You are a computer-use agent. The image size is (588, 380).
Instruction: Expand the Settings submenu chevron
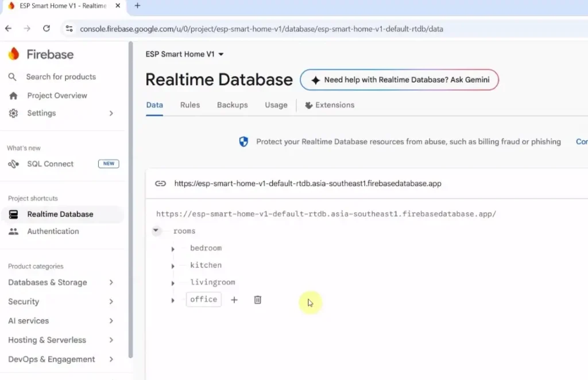point(111,113)
